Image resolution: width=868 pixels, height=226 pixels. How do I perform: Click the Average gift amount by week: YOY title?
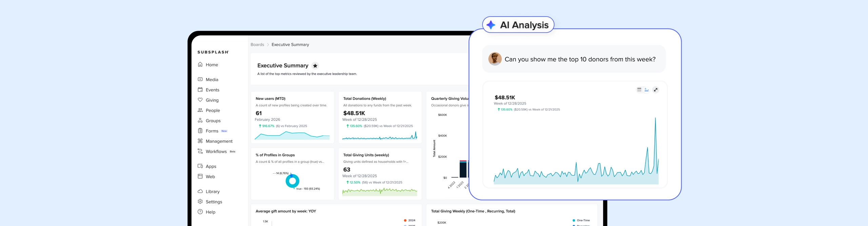(285, 211)
